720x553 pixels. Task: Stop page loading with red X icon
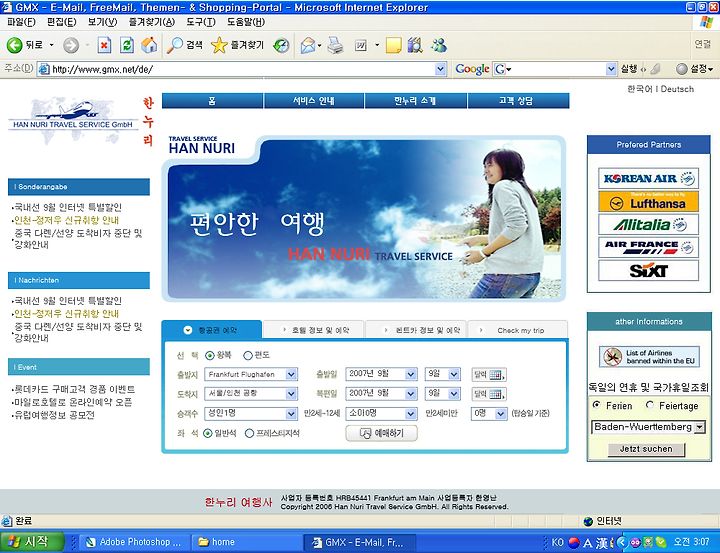coord(104,45)
